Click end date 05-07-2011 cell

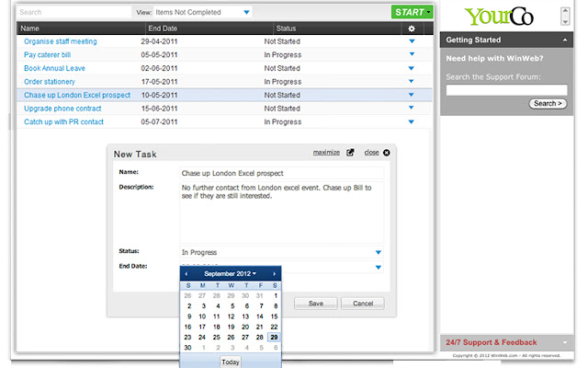159,121
